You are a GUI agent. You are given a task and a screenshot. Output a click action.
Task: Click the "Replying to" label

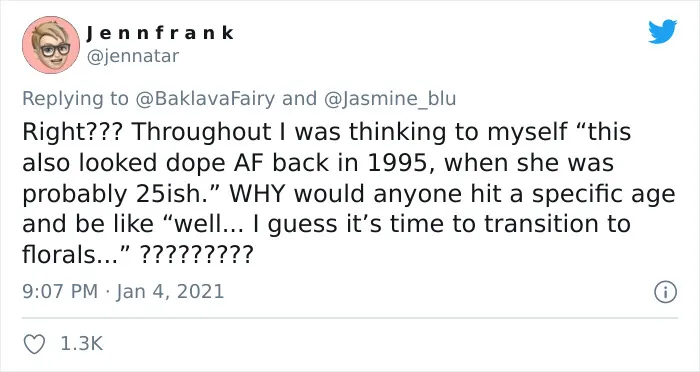(x=75, y=99)
